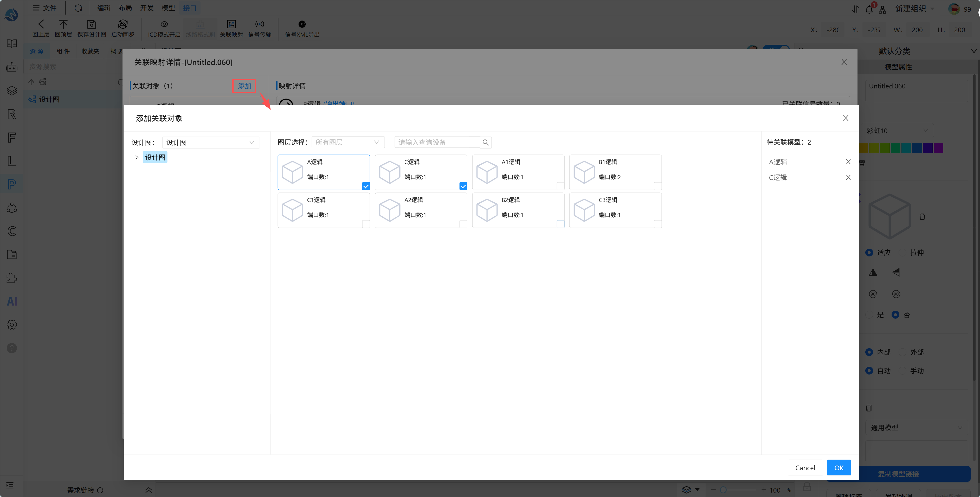Remove A逻辑 from 待关联模型 list
Viewport: 980px width, 497px height.
(x=848, y=162)
